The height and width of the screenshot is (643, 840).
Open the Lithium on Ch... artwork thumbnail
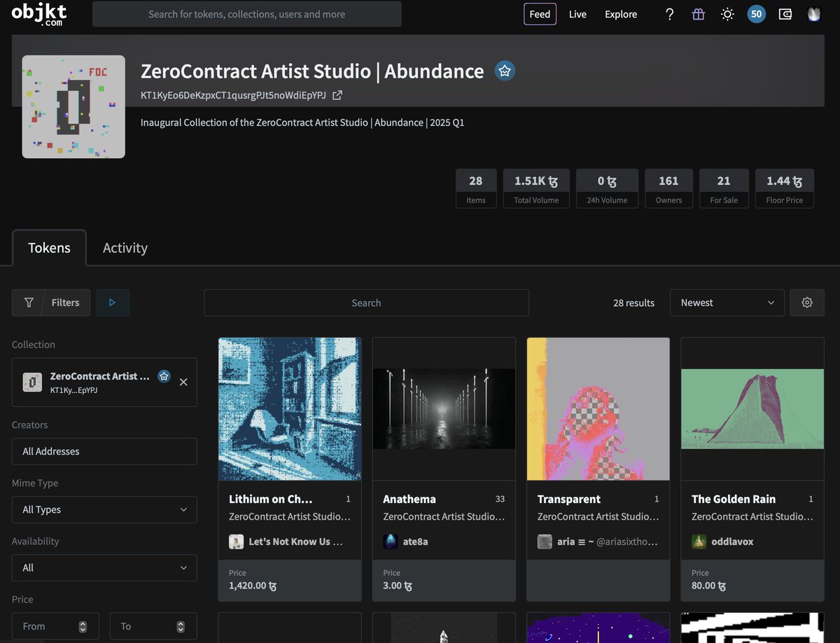(290, 409)
